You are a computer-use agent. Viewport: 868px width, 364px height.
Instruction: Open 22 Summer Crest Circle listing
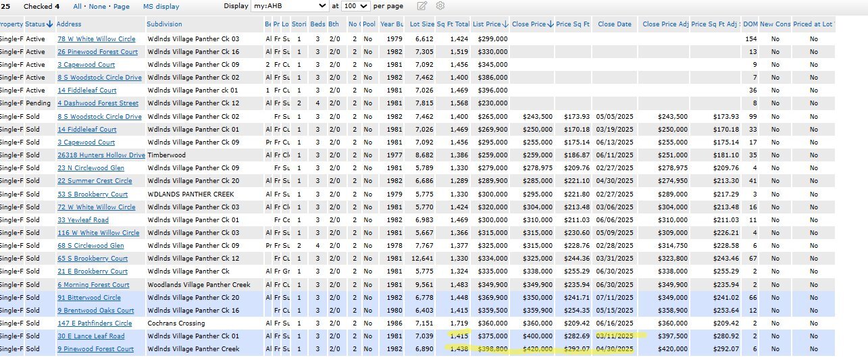tap(95, 181)
